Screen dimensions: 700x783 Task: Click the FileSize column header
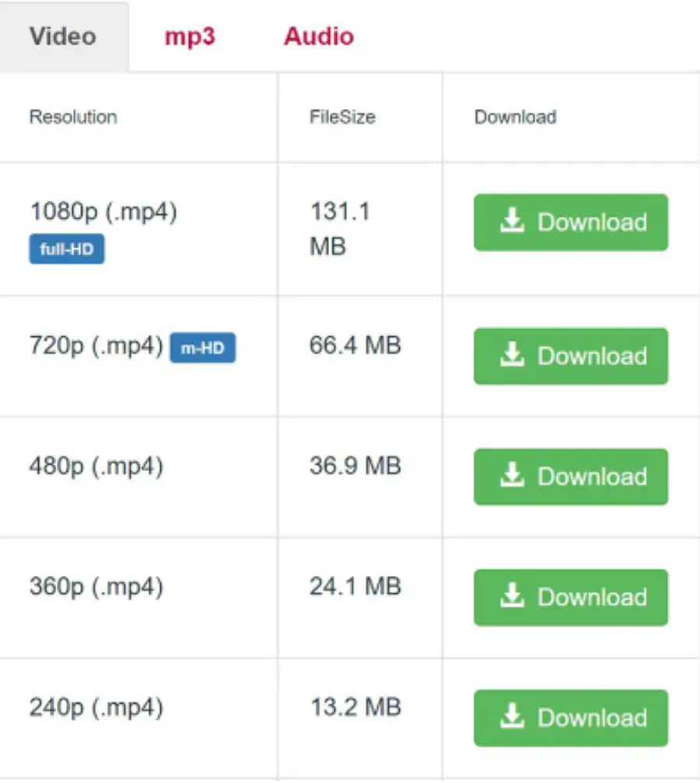point(342,118)
